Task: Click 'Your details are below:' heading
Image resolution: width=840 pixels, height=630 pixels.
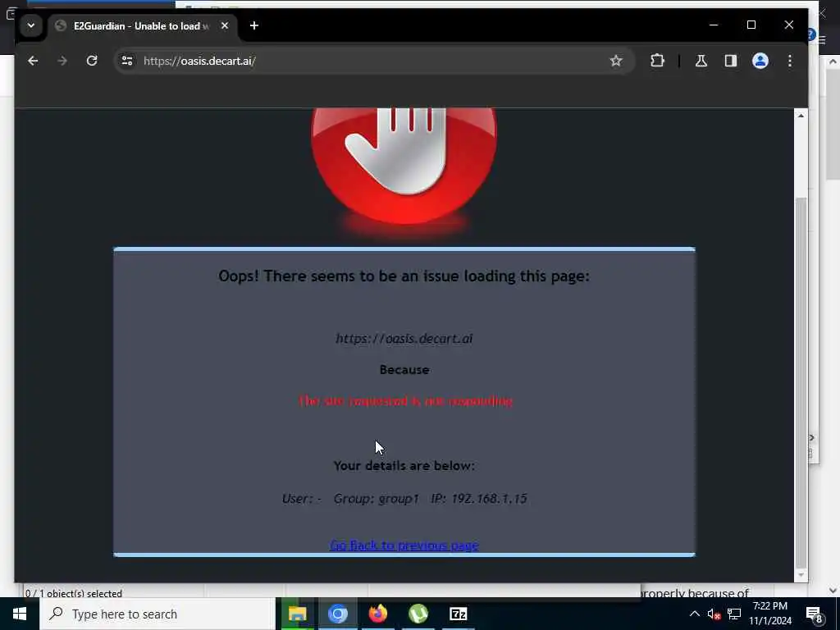Action: pyautogui.click(x=404, y=466)
